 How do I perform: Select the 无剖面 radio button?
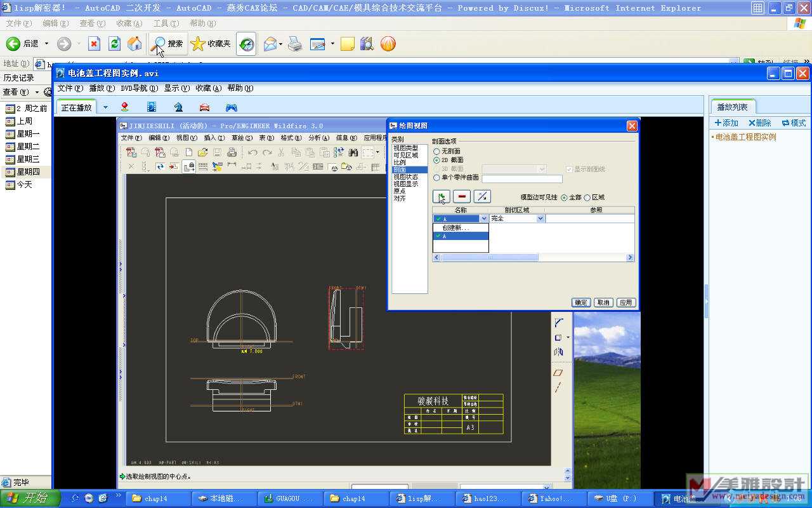[436, 151]
